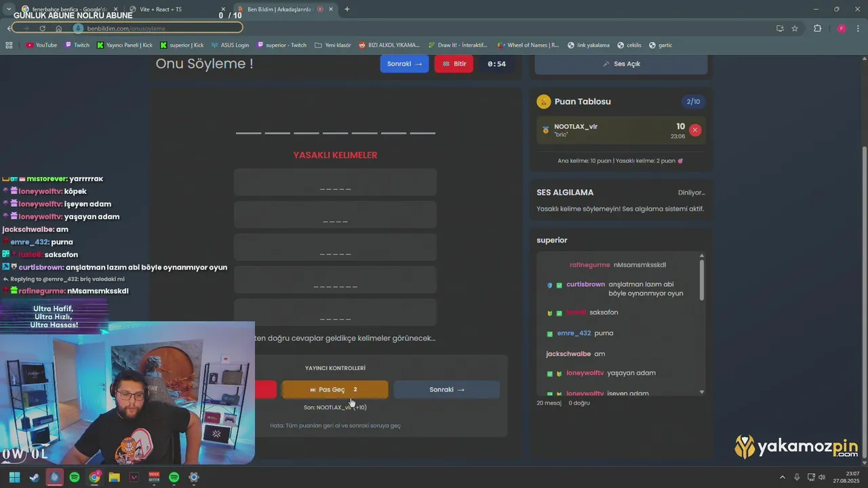This screenshot has height=488, width=868.
Task: Open the BIZI ALKOL YIKAMA bookmark
Action: [x=389, y=45]
